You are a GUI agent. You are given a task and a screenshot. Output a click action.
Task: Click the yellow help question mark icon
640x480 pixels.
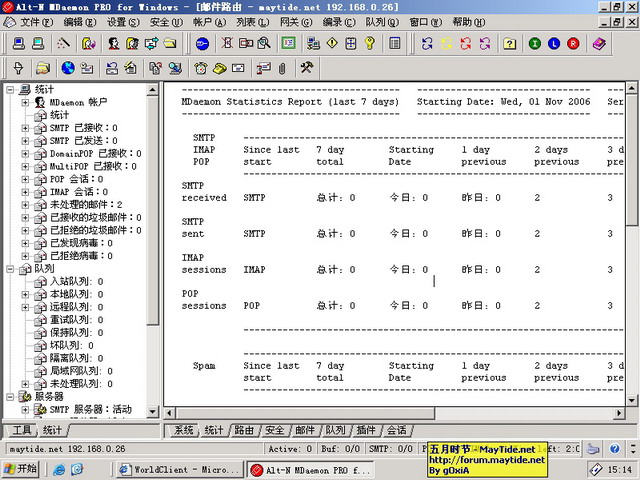tap(509, 43)
